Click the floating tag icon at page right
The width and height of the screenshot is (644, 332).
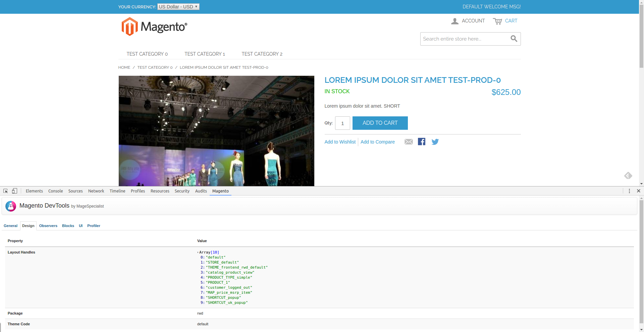pyautogui.click(x=628, y=175)
